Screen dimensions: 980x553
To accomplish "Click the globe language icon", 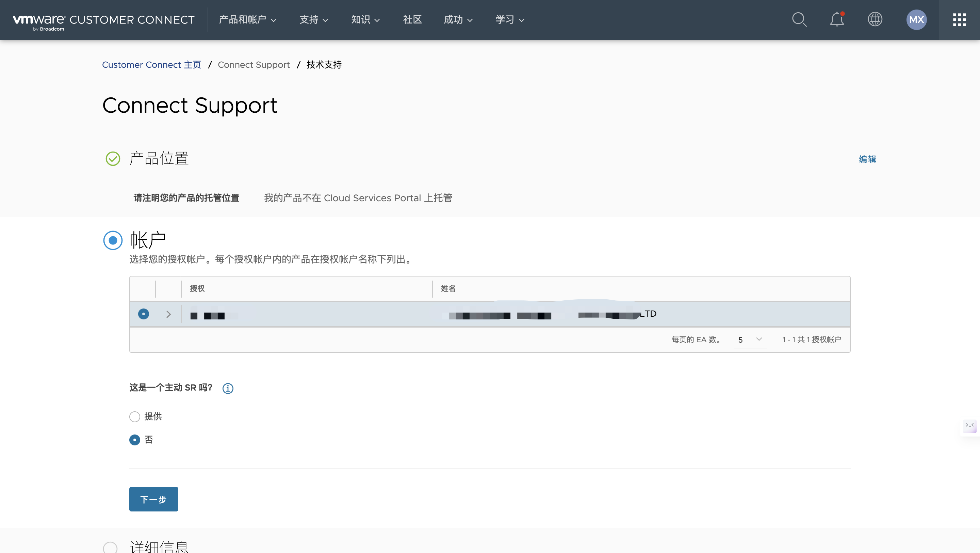I will pos(875,19).
